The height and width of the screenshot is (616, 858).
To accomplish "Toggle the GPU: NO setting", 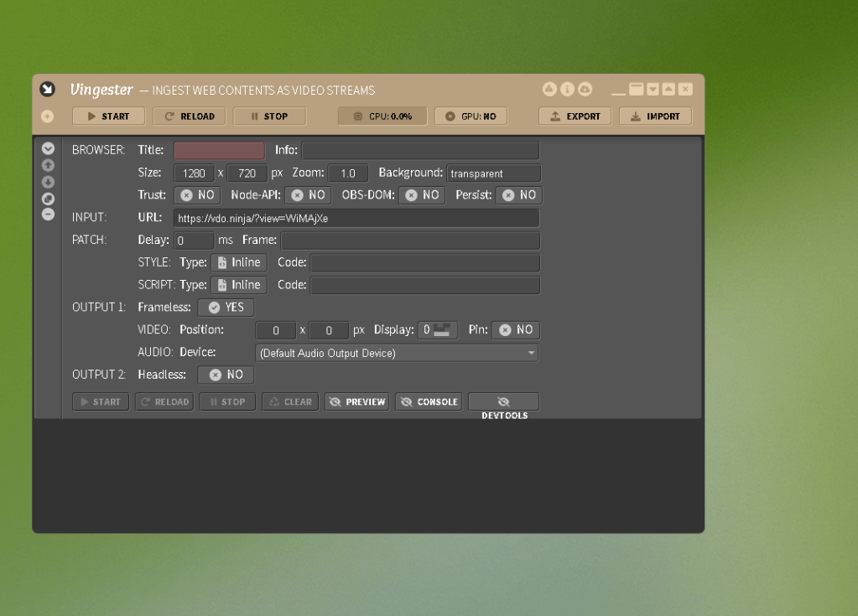I will [471, 116].
